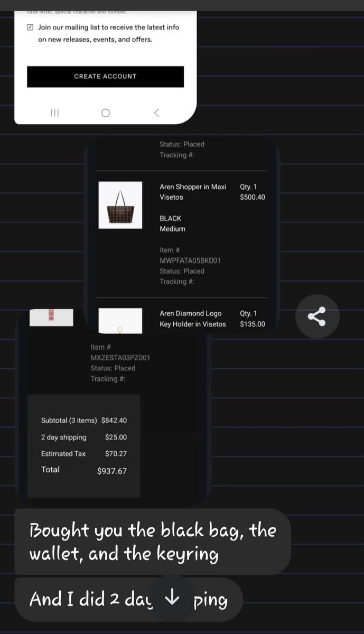The width and height of the screenshot is (364, 634).
Task: Tap 'Aren Shopper in Maxi Visetos' product name
Action: coord(193,192)
